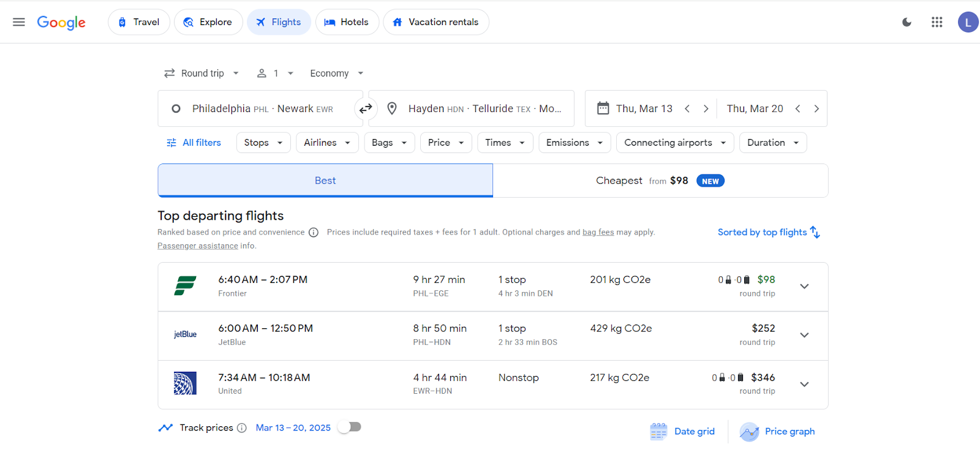Edit the Hayden · Telluride destination field
980x466 pixels.
(x=472, y=108)
